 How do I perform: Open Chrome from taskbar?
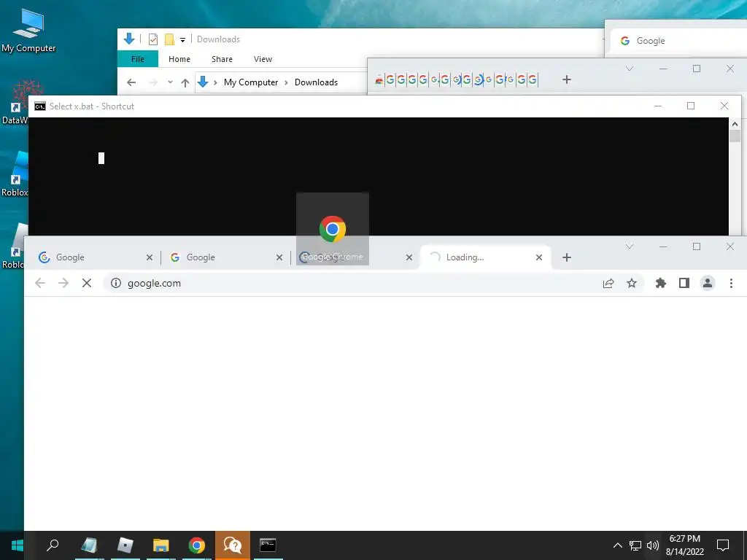point(197,545)
